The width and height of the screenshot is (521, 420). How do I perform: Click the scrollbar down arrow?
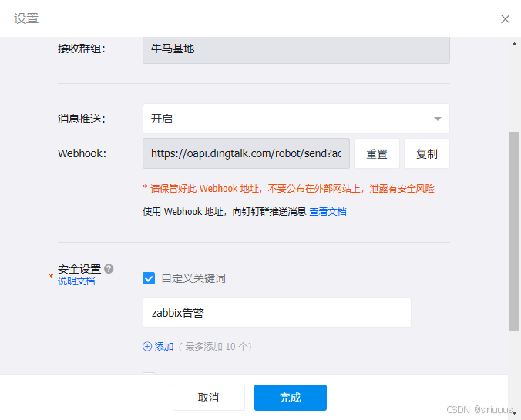[514, 413]
